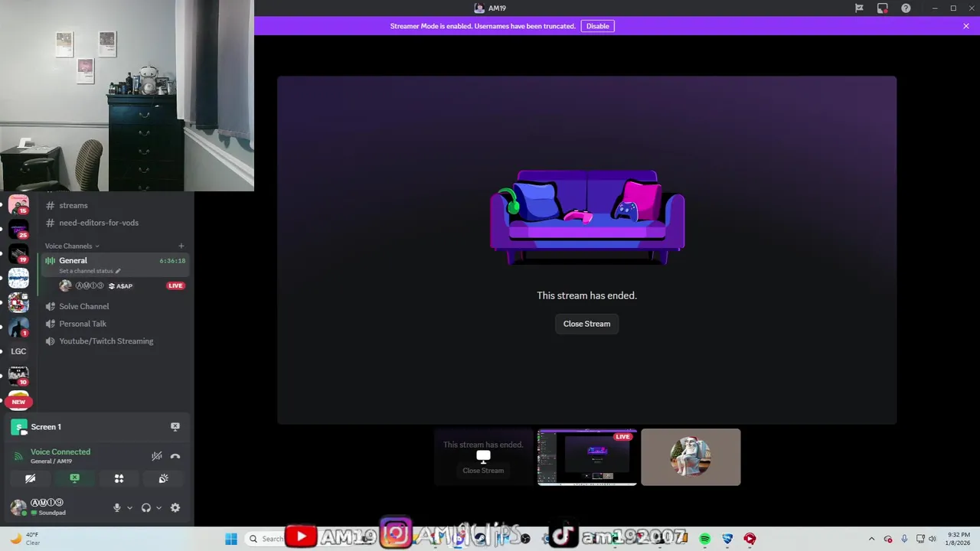Dismiss the Streamer Mode purple banner

tap(966, 26)
